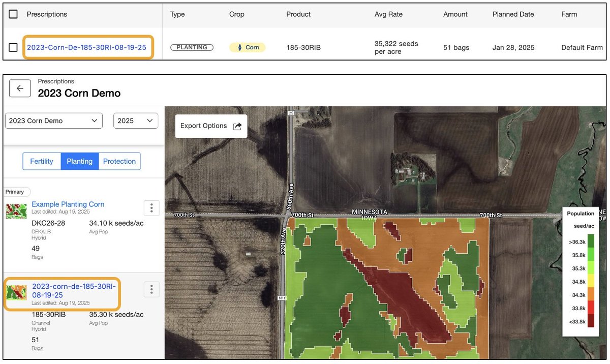Switch to the Protection tab
Viewport: 610px width, 364px height.
(x=119, y=161)
